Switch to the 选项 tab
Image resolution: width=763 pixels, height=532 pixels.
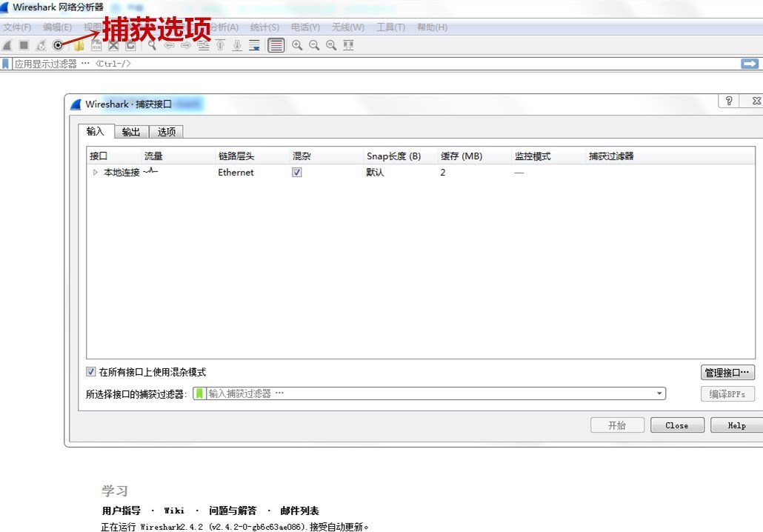(x=167, y=132)
